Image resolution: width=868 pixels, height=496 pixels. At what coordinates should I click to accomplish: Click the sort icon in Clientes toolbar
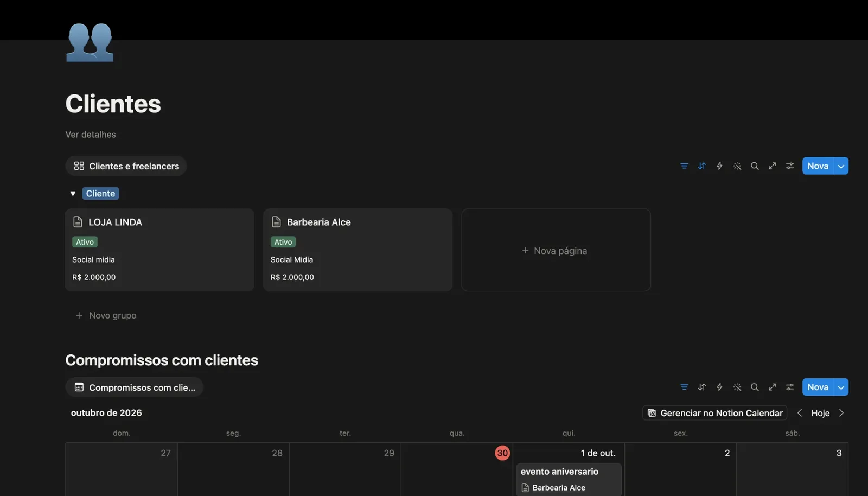click(x=702, y=166)
